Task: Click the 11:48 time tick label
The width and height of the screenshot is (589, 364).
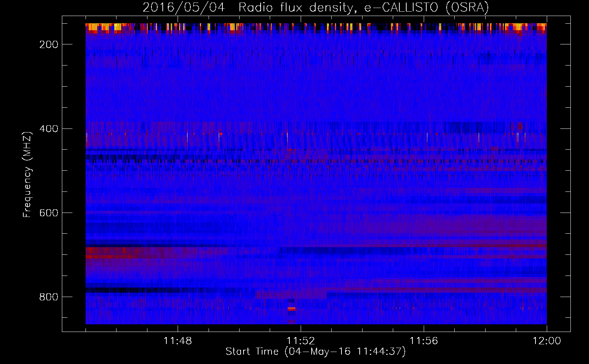Action: coord(178,341)
